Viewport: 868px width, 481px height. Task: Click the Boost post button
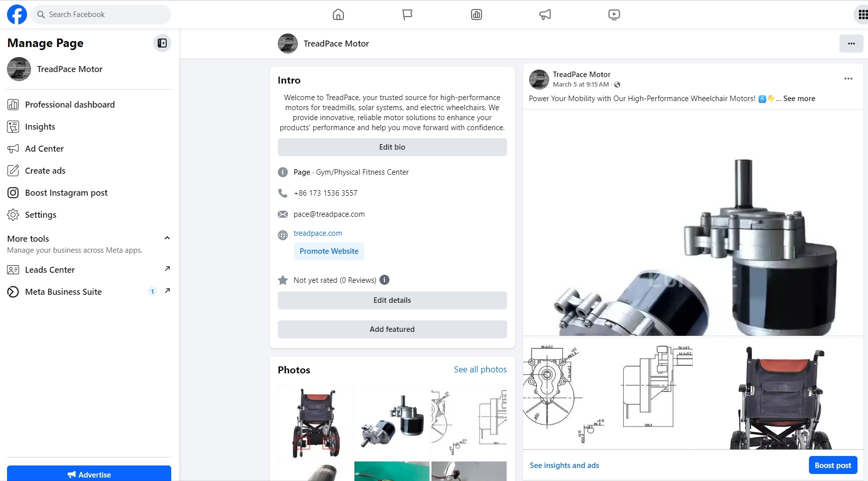click(832, 465)
